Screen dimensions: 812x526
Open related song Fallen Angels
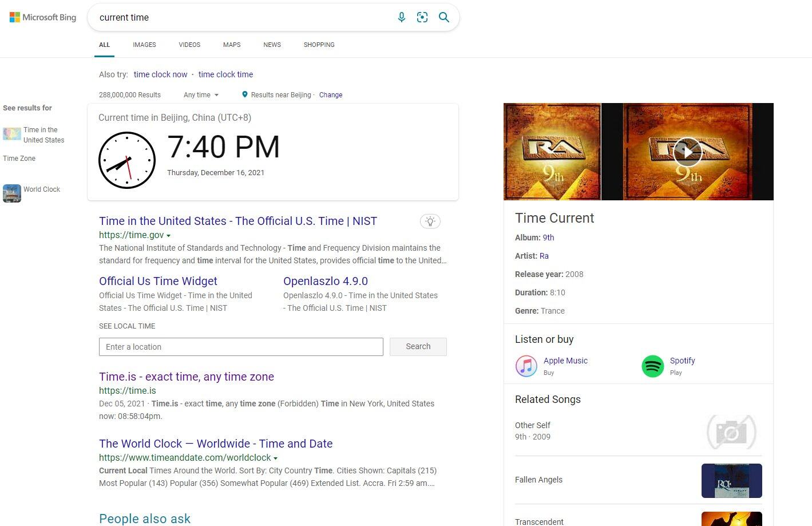pyautogui.click(x=538, y=480)
